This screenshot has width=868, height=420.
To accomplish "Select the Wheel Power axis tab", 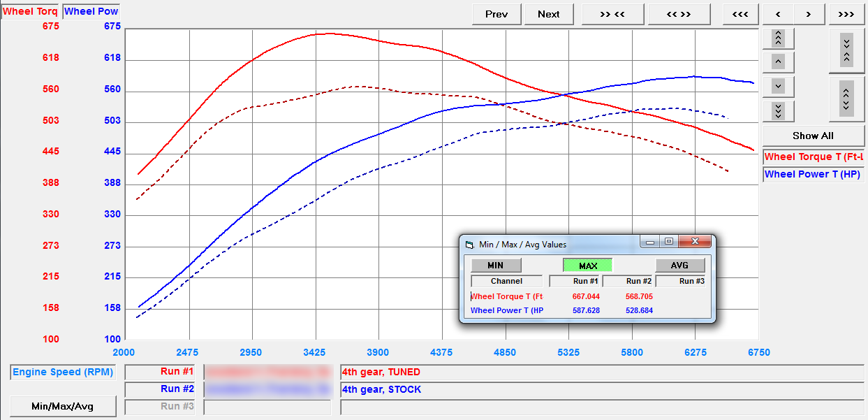I will pyautogui.click(x=91, y=12).
